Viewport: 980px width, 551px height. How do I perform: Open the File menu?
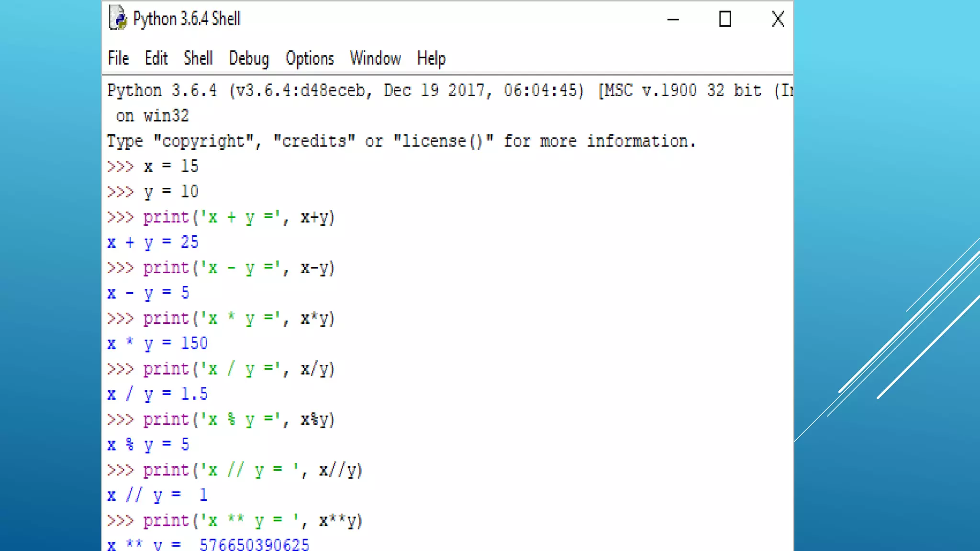118,58
